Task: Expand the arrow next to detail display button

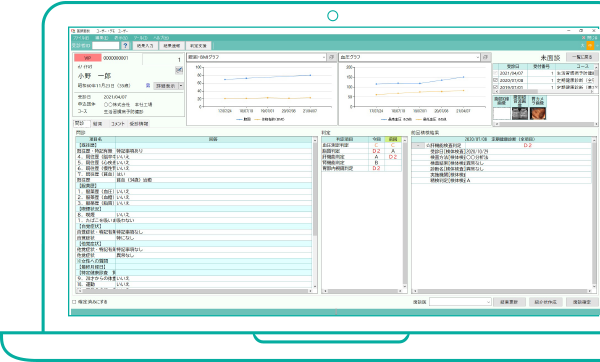Action: pyautogui.click(x=181, y=86)
